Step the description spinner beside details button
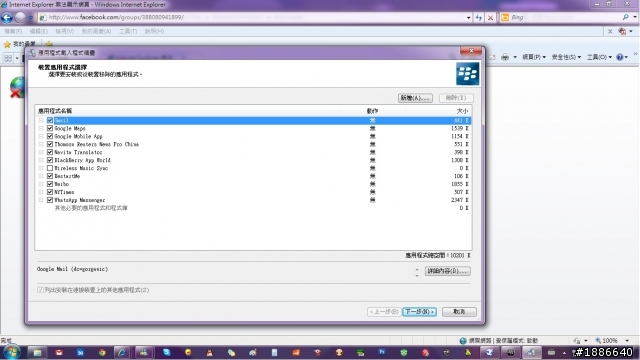 pyautogui.click(x=417, y=272)
